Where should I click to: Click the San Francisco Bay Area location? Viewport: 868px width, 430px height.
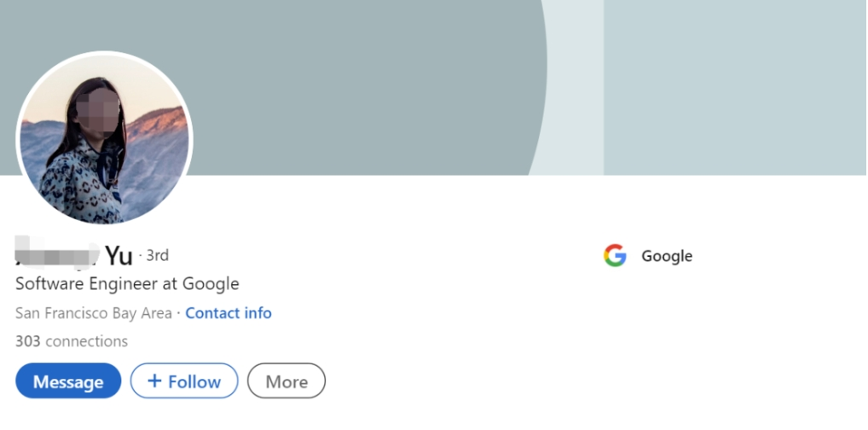(x=94, y=313)
